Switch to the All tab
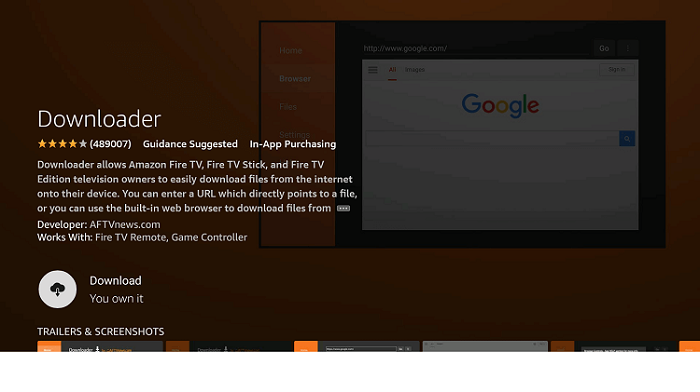This screenshot has width=700, height=392. 392,70
